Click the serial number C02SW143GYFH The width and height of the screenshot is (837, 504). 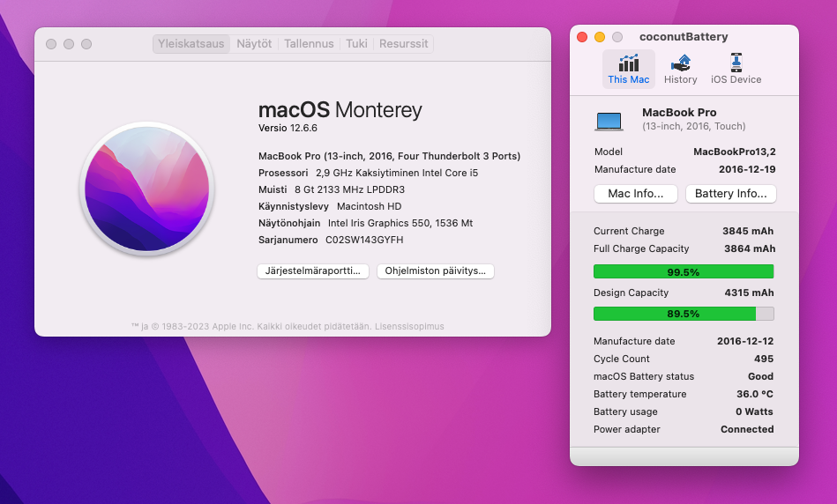click(x=364, y=240)
